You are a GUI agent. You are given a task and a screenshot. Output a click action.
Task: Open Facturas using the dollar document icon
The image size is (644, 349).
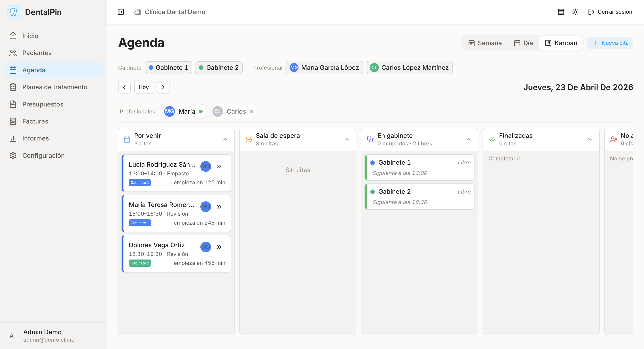pos(13,121)
